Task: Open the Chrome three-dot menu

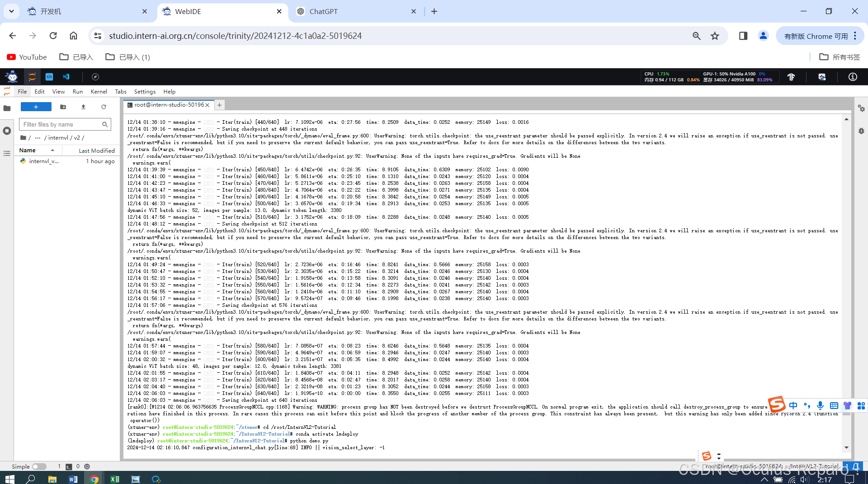Action: pyautogui.click(x=856, y=36)
